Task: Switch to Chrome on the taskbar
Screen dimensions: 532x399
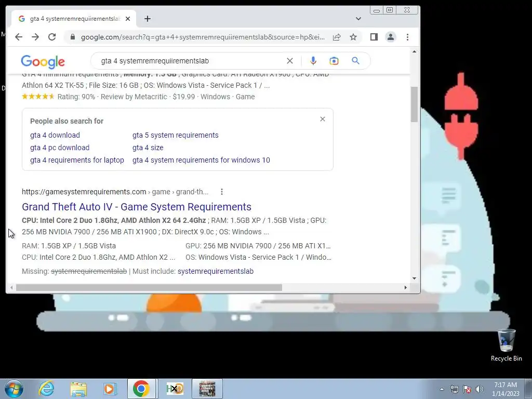Action: pyautogui.click(x=141, y=389)
